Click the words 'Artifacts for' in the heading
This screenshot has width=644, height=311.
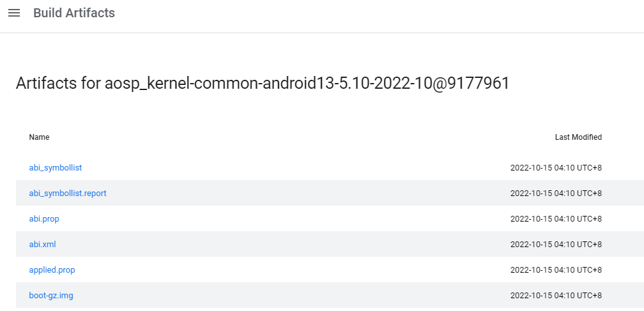58,83
